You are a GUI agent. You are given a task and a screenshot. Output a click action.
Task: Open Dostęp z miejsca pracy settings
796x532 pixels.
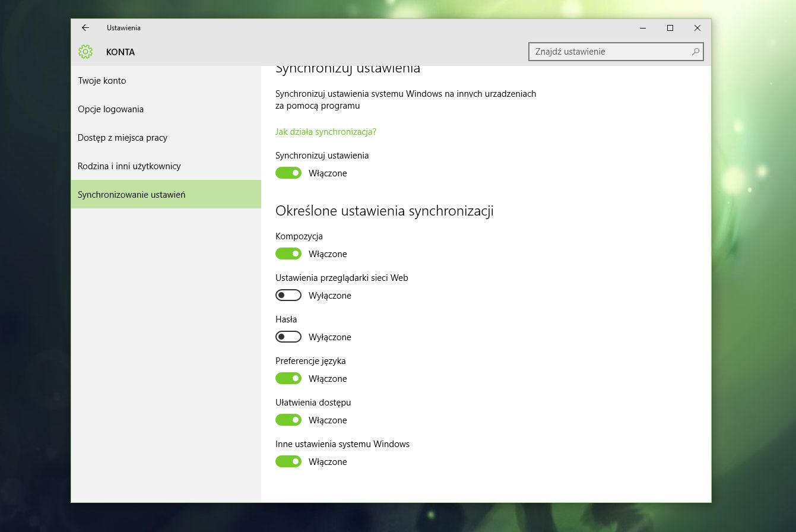click(122, 137)
